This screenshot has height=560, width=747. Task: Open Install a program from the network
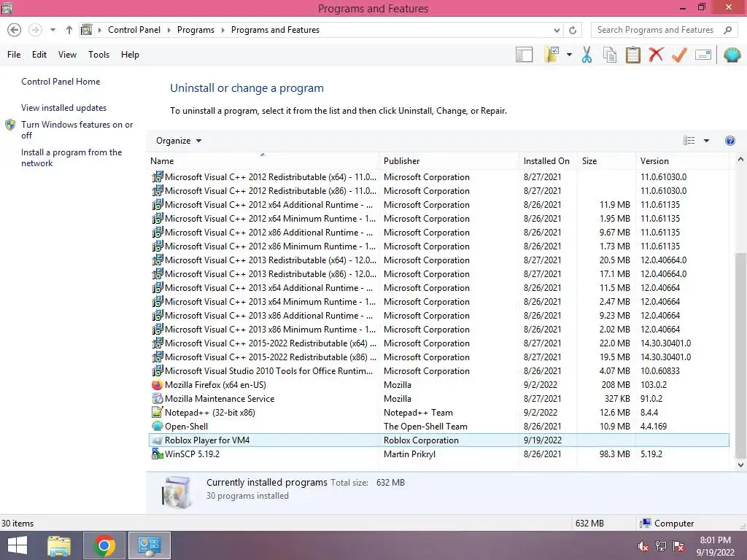pyautogui.click(x=71, y=157)
